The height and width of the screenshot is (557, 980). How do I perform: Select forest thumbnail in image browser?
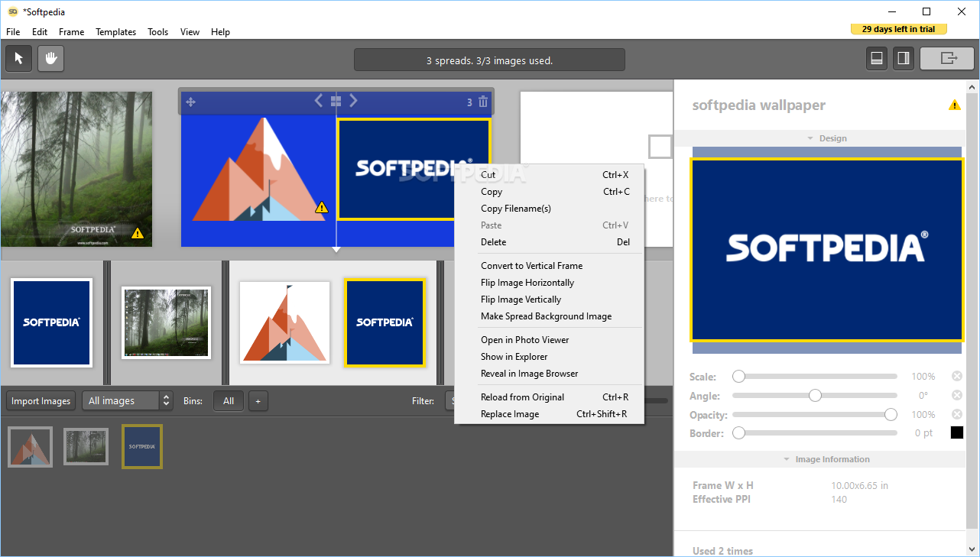[86, 447]
